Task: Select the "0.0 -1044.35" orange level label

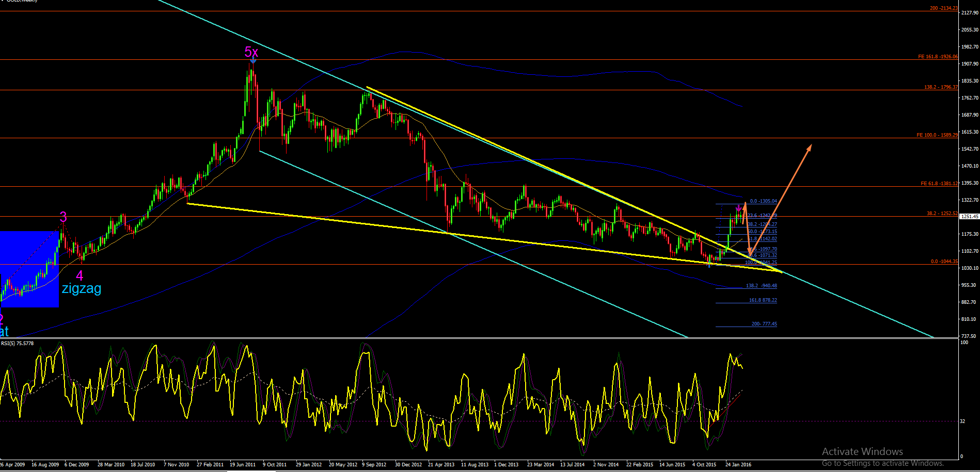Action: point(944,262)
